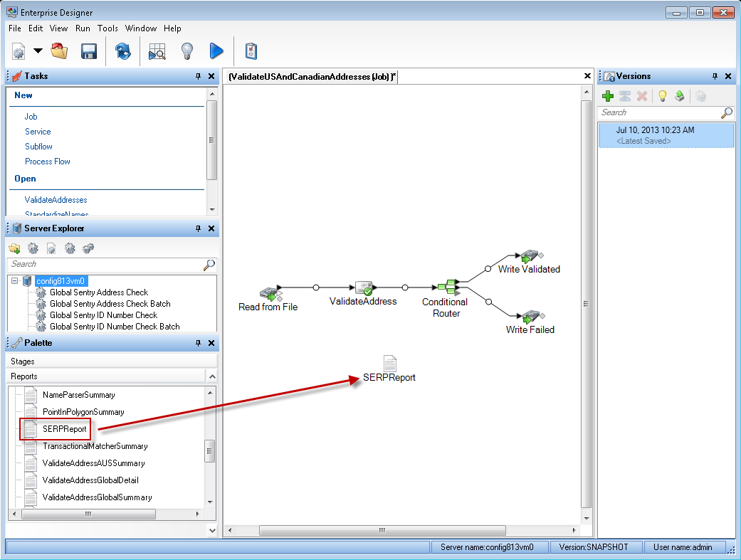Click the green plus icon in Versions
Viewport: 741px width, 560px height.
[x=608, y=96]
